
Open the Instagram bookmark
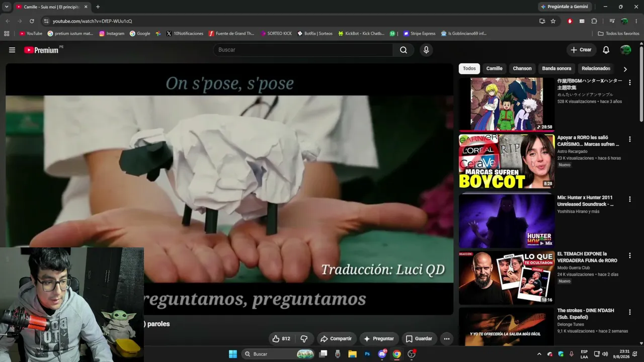point(112,34)
